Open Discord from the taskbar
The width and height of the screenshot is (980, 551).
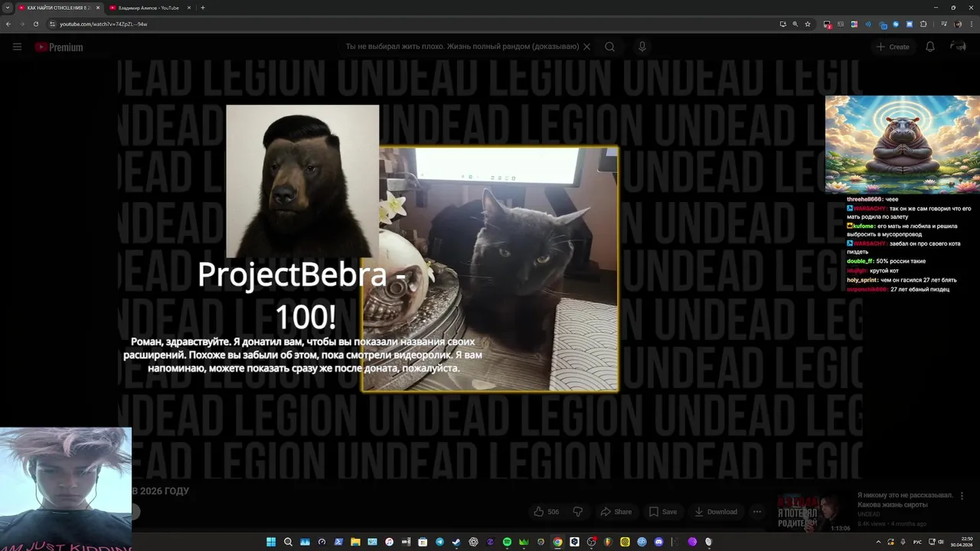pos(658,543)
